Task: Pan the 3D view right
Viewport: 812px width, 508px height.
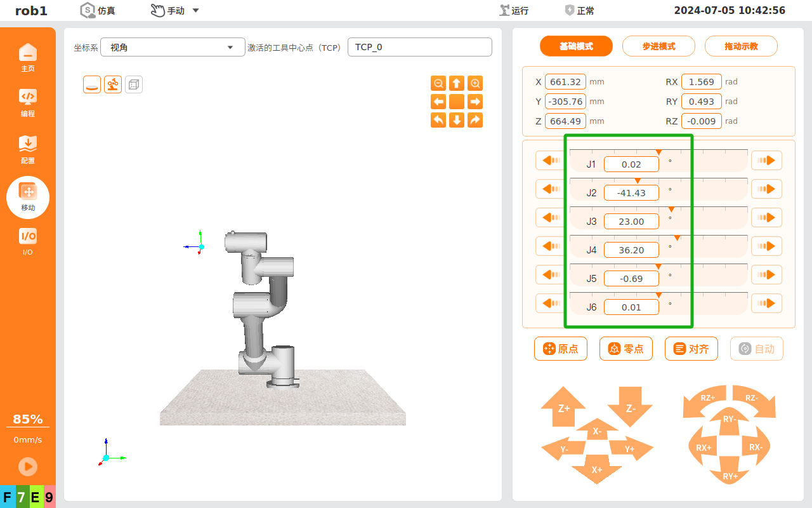Action: point(475,102)
